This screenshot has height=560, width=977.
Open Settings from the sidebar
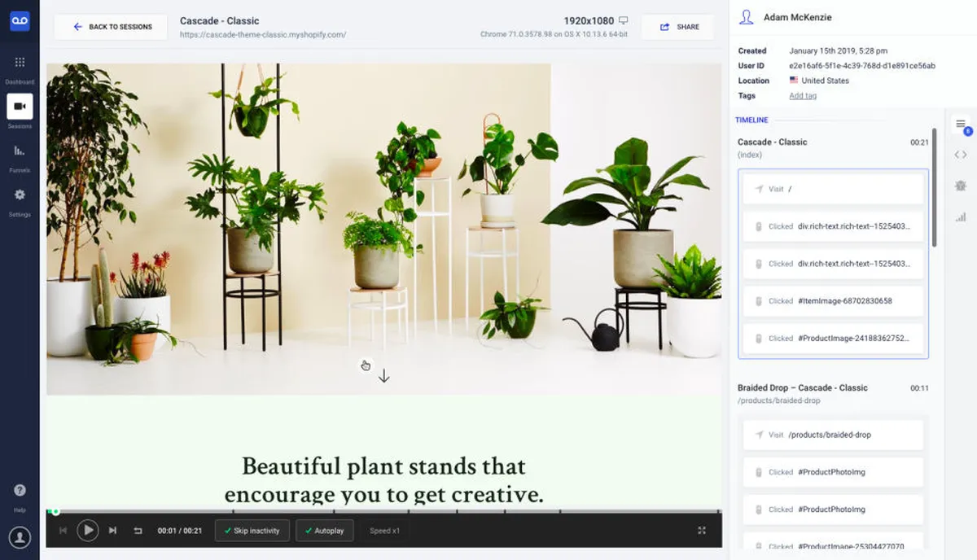tap(20, 202)
